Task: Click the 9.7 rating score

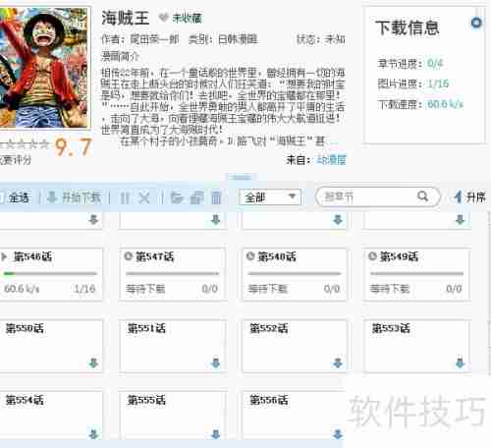Action: coord(73,147)
